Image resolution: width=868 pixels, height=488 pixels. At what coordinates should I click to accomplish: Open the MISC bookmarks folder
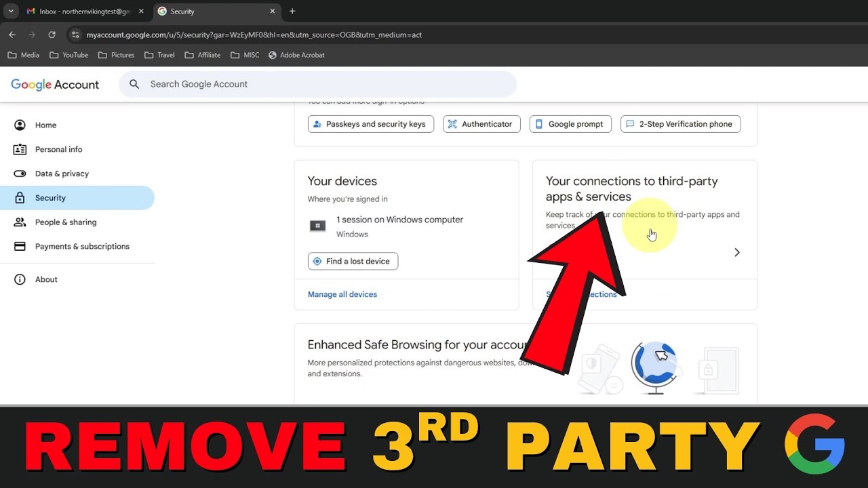click(x=245, y=55)
